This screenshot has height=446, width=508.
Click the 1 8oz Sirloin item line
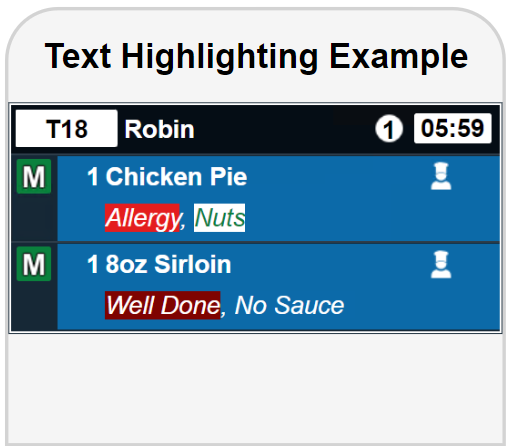159,264
